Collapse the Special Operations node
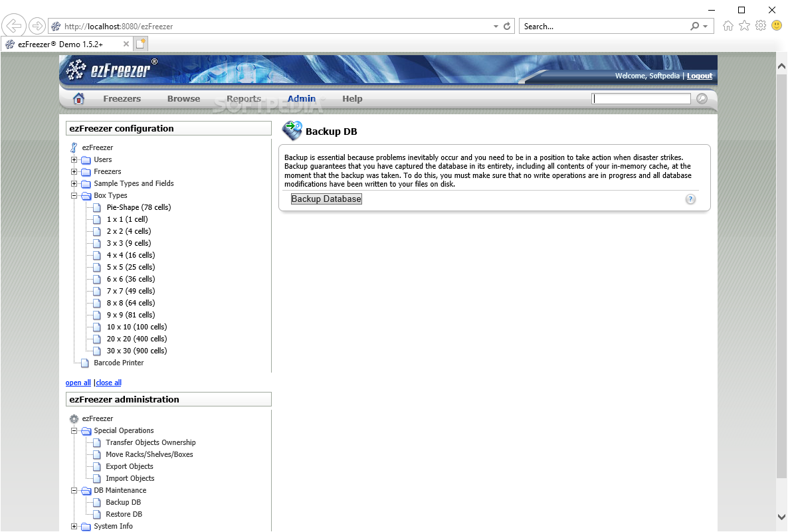Viewport: 788px width, 532px height. 74,431
